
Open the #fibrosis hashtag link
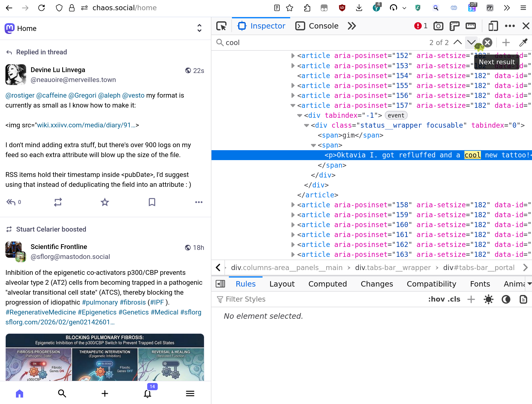click(132, 302)
